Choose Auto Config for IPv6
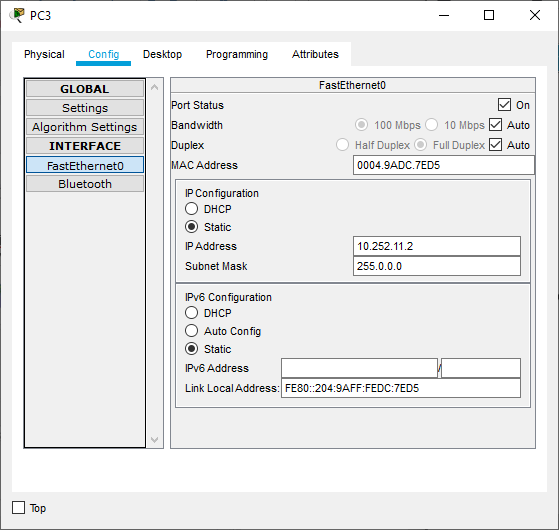 191,331
